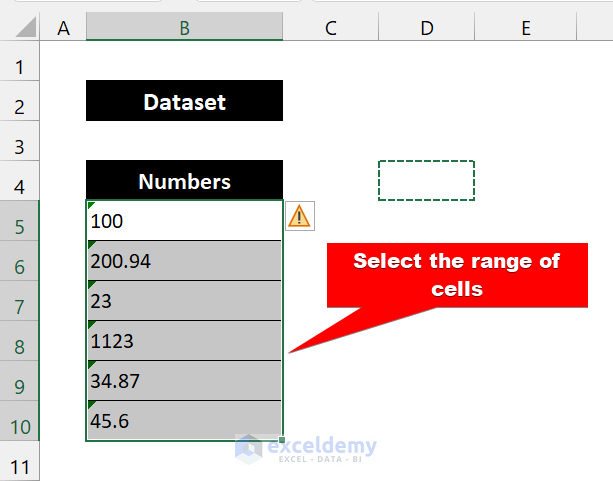The height and width of the screenshot is (481, 613).
Task: Click the fill handle at selection corner
Action: (x=282, y=440)
